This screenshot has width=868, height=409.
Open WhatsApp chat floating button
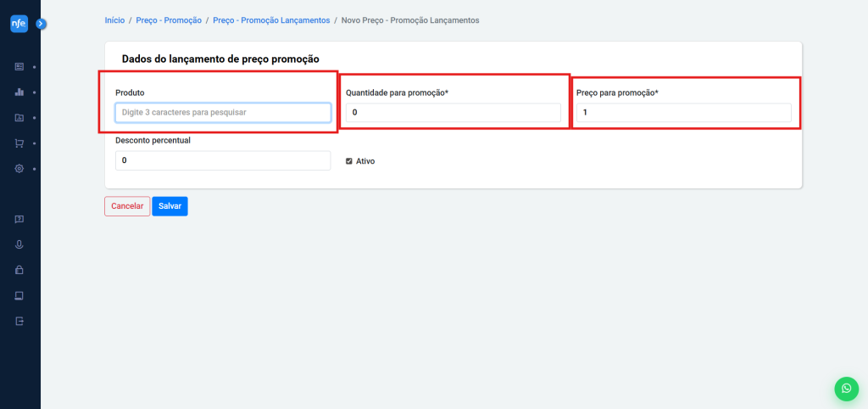(846, 389)
